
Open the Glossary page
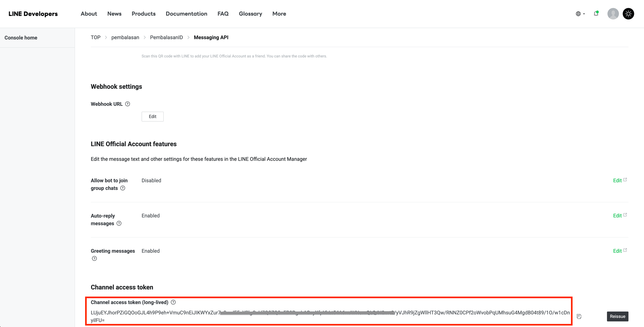tap(251, 14)
